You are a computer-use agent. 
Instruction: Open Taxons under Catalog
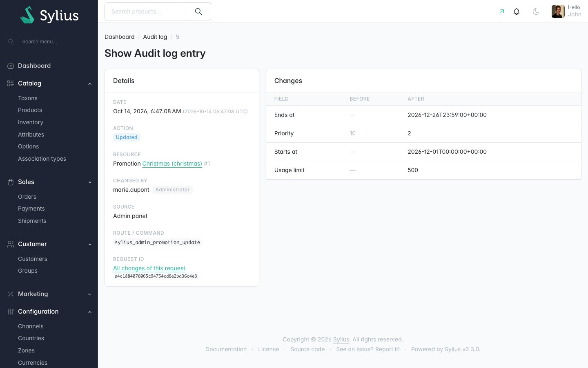28,98
